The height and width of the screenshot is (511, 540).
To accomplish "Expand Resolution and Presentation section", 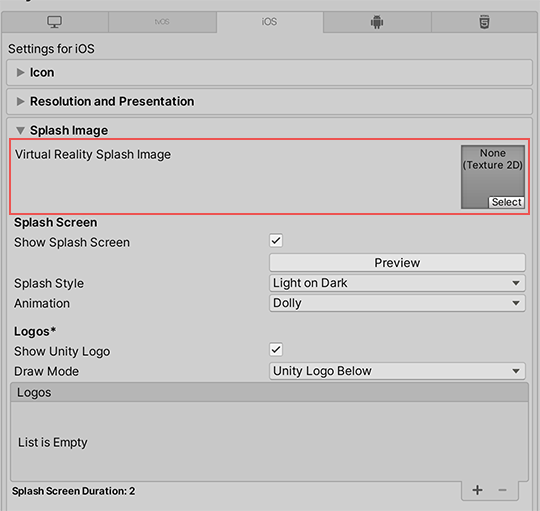I will pyautogui.click(x=269, y=102).
